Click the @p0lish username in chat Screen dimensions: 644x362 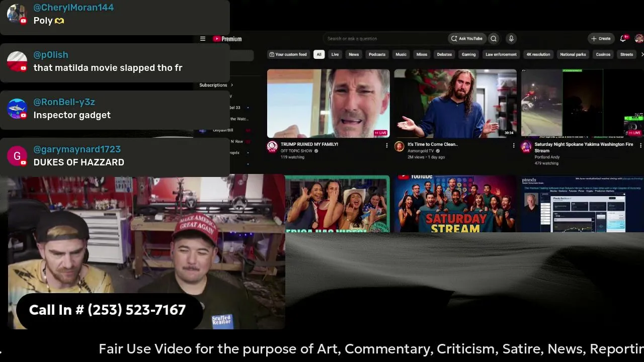coord(51,55)
